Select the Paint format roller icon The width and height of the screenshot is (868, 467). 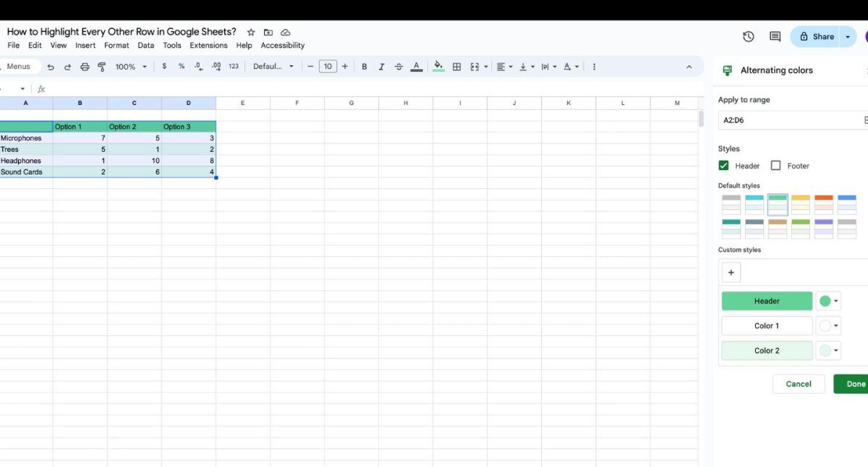click(101, 67)
